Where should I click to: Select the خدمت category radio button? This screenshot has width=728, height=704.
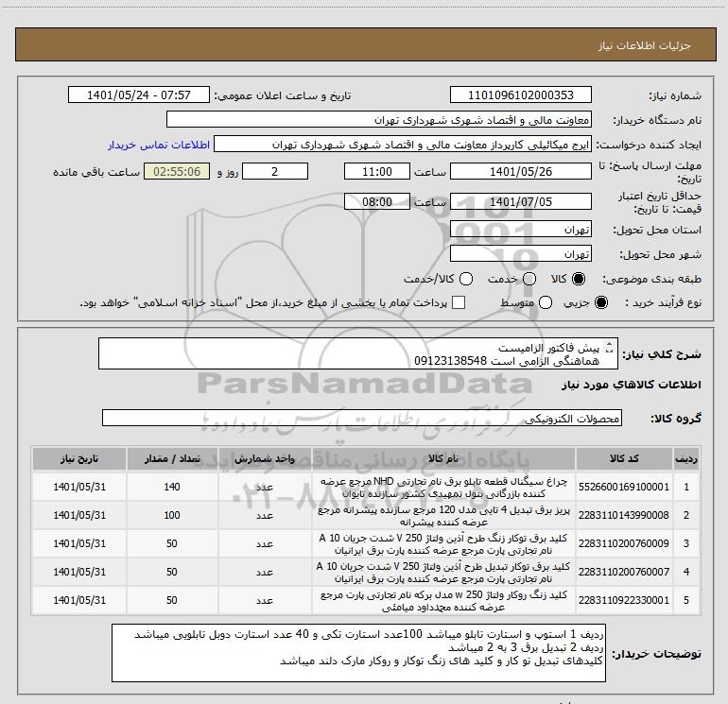[529, 279]
